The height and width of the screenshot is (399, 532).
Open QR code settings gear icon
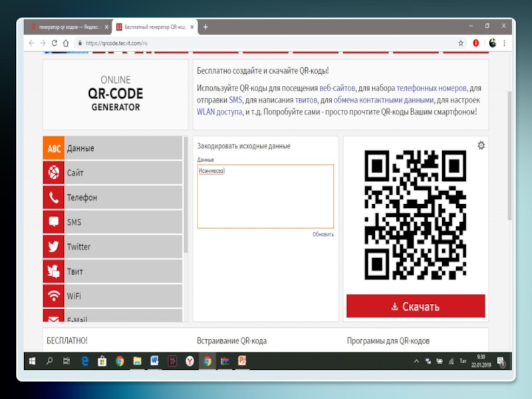[481, 146]
